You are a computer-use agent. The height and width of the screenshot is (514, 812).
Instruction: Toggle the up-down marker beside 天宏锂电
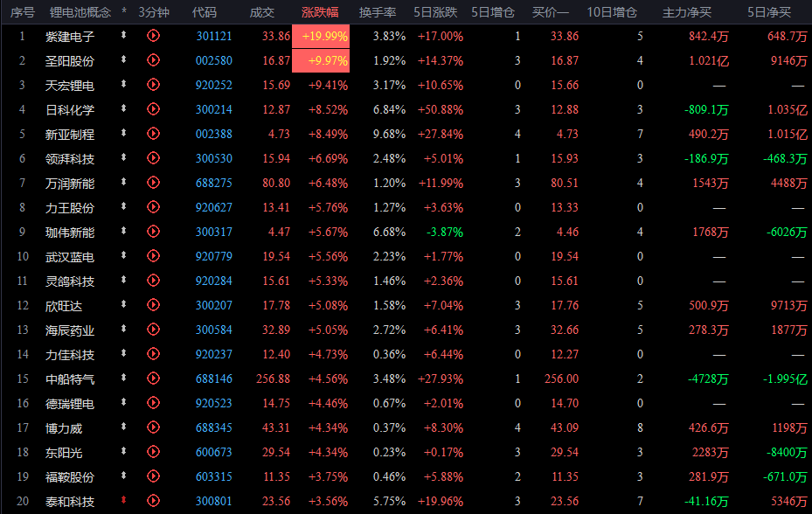(x=123, y=84)
